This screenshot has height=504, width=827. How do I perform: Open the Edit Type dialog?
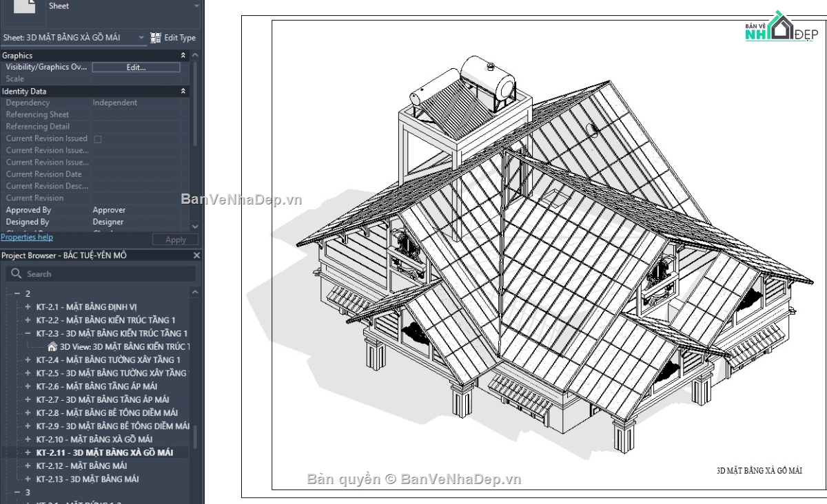click(173, 38)
